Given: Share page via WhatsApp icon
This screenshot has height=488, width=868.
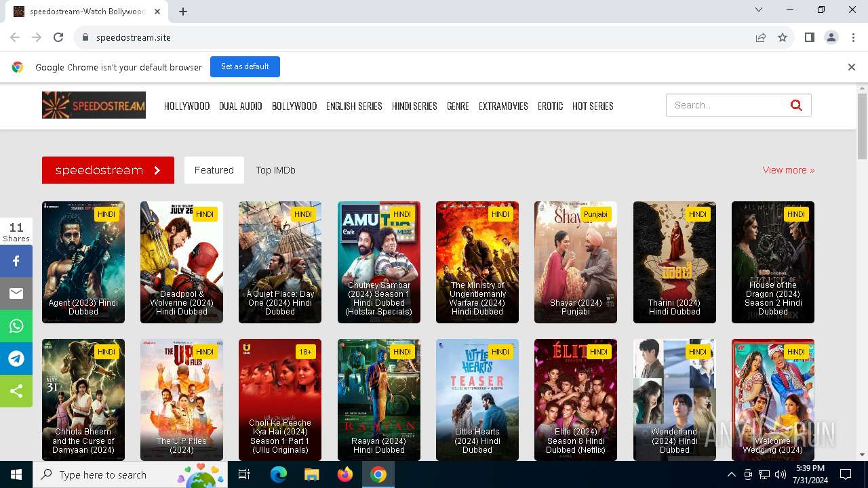Looking at the screenshot, I should pyautogui.click(x=16, y=326).
